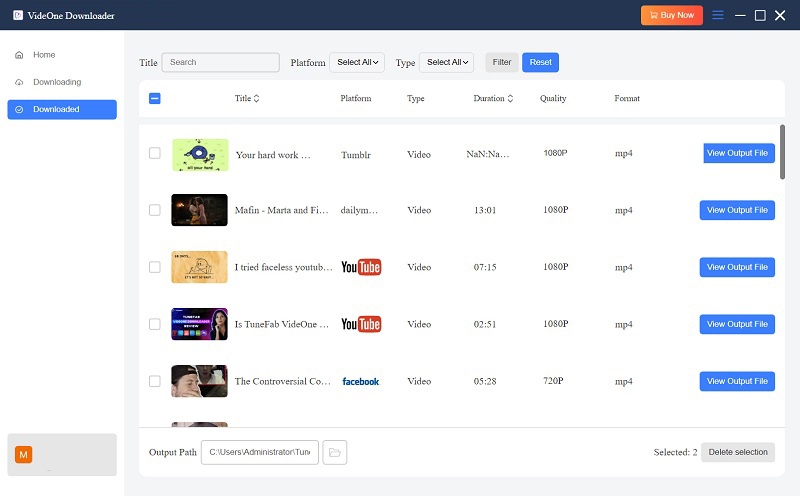800x496 pixels.
Task: Select checkbox for Mafin - Marta video
Action: 154,210
